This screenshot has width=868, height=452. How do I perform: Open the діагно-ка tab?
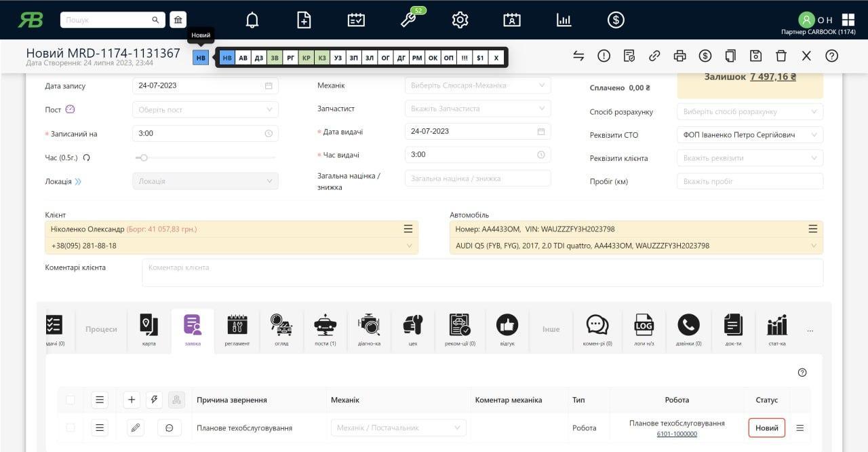(x=369, y=331)
